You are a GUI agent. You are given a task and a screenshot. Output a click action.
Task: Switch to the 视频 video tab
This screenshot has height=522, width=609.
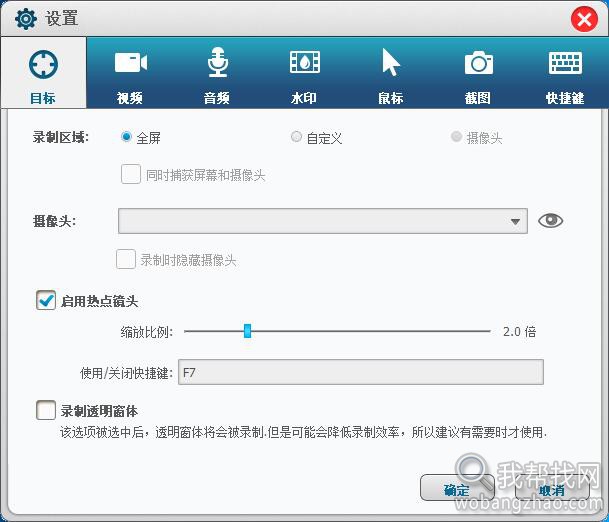(130, 73)
